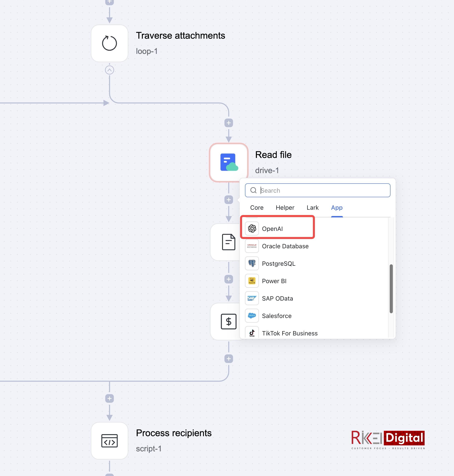Choose the SAP OData connector

277,298
